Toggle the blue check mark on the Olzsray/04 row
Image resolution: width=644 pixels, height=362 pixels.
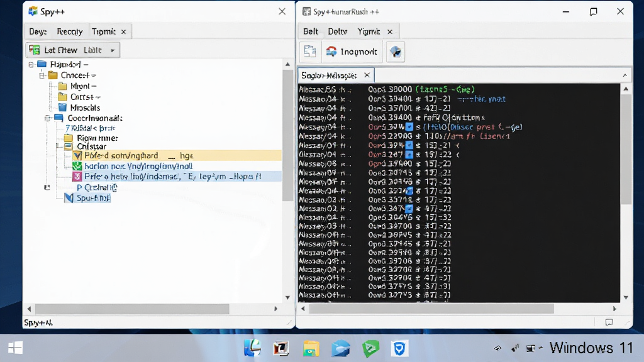click(x=409, y=155)
